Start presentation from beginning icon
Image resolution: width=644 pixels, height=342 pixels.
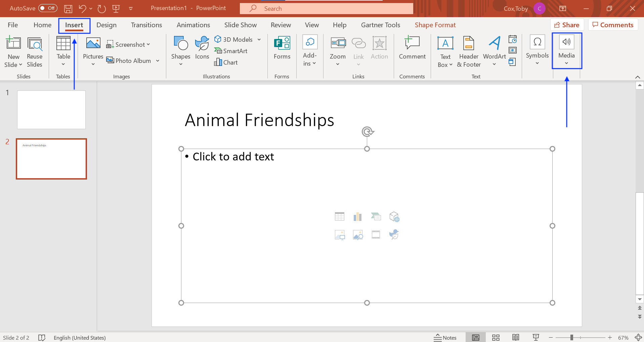click(x=116, y=8)
